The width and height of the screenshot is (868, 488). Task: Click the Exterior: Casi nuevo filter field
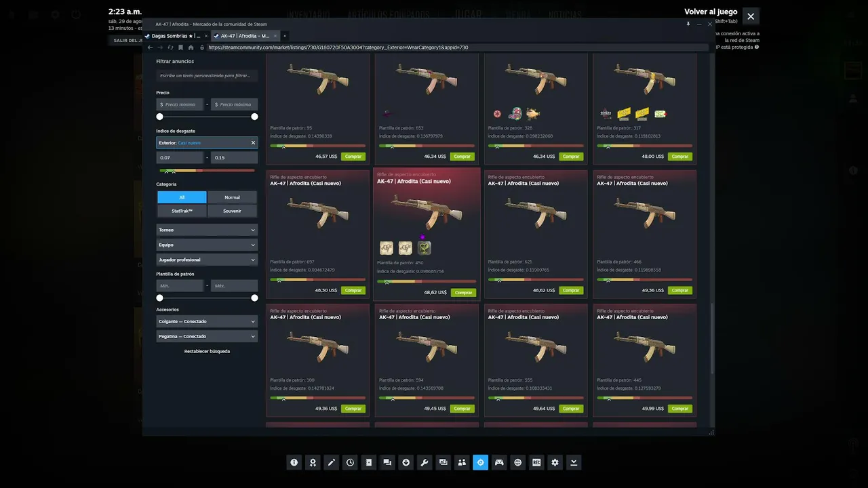coord(207,143)
